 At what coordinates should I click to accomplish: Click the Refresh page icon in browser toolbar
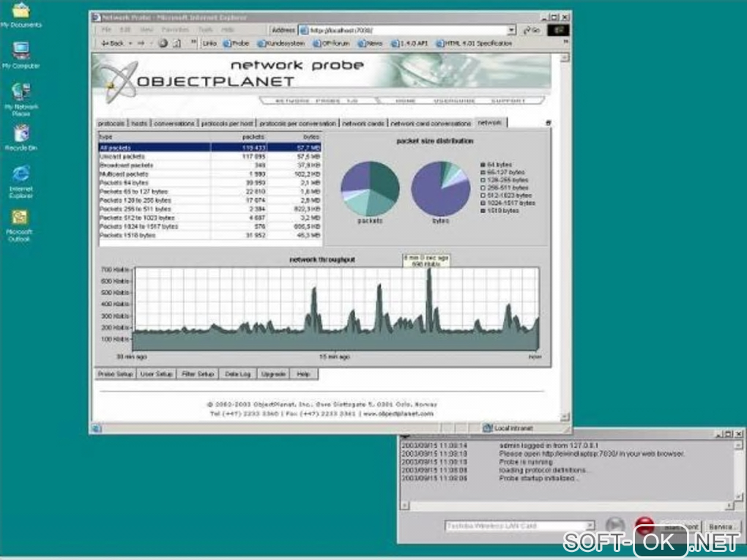coord(176,43)
